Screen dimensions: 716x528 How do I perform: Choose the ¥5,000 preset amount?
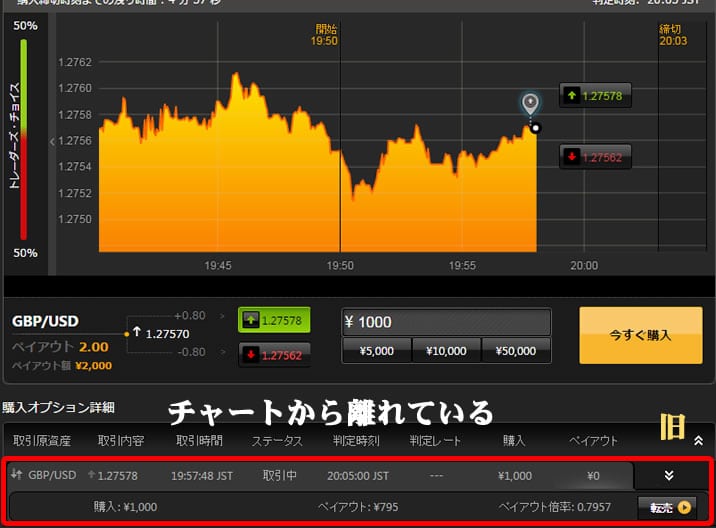[377, 351]
